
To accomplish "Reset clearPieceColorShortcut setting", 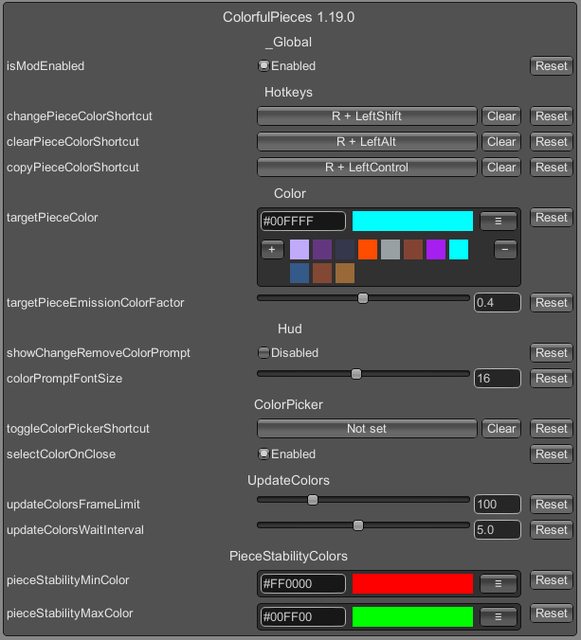I will click(551, 142).
